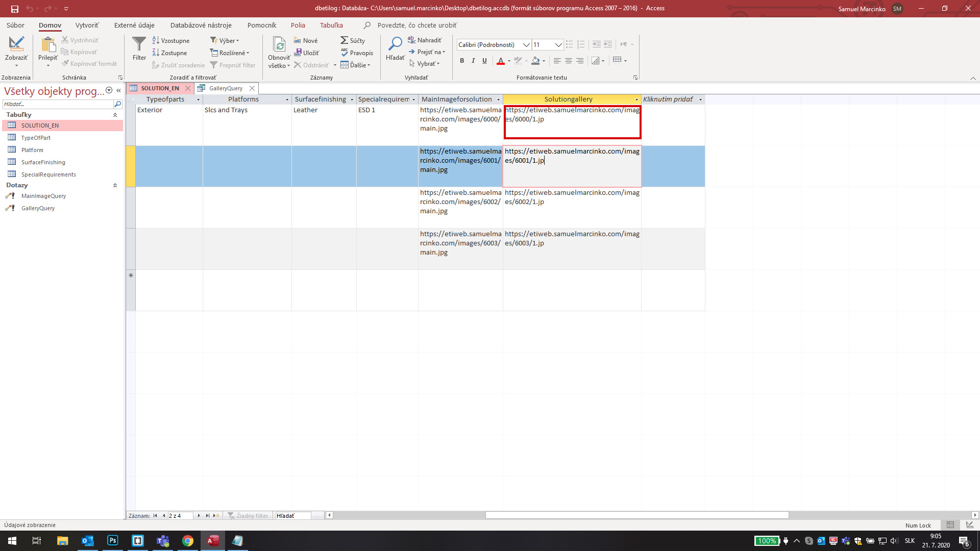Click the Zobraziť view icon
Screen dimensions: 980x551
[x=16, y=44]
